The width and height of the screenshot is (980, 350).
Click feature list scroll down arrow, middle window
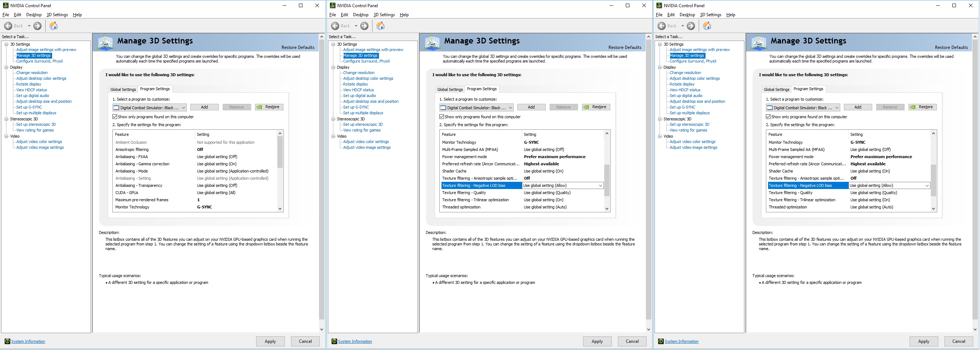click(607, 208)
